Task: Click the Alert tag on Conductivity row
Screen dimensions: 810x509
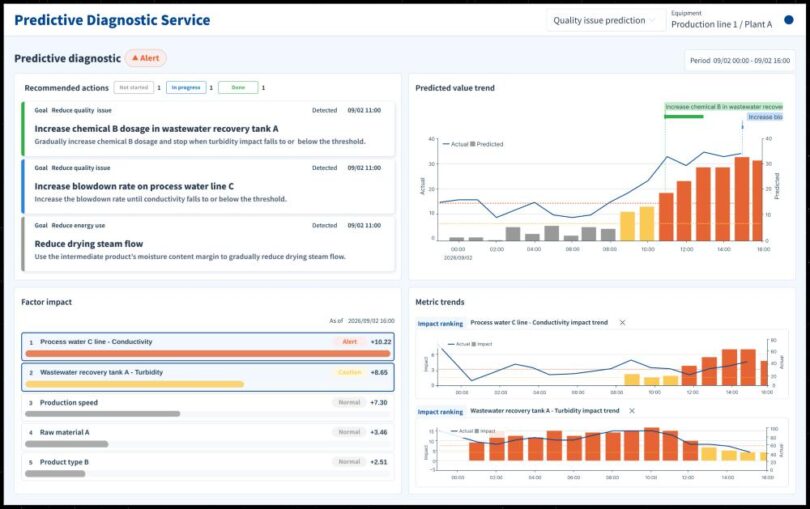Action: (x=349, y=342)
